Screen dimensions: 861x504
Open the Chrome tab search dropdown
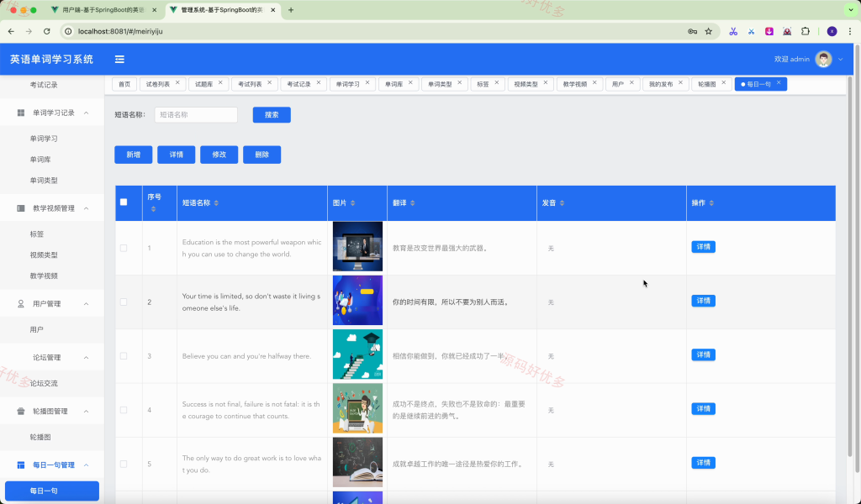pyautogui.click(x=851, y=10)
